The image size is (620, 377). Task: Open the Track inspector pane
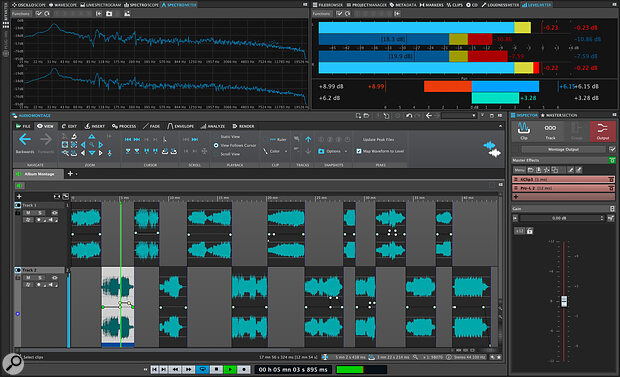[550, 131]
